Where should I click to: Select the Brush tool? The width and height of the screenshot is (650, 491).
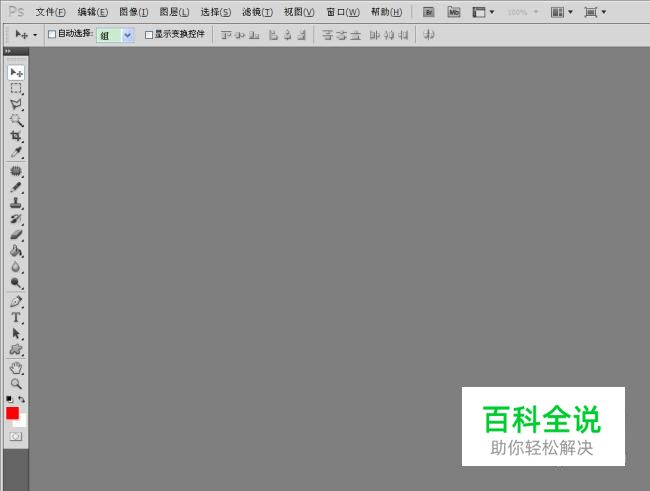coord(16,187)
